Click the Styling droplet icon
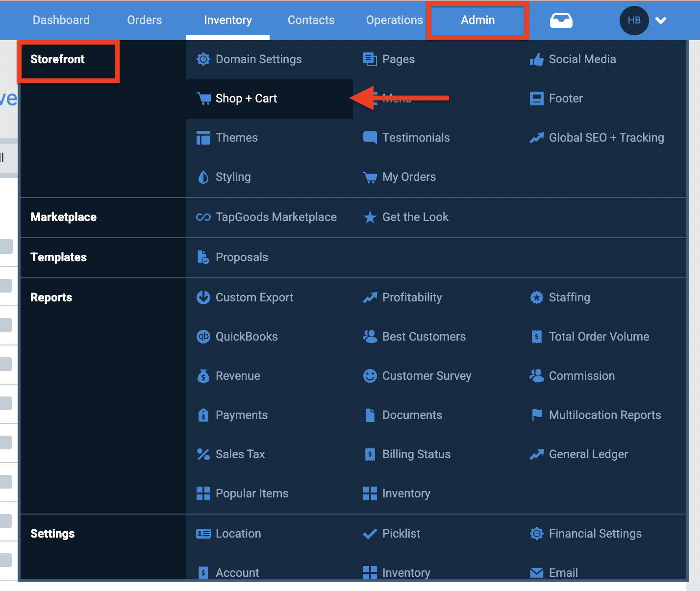 (x=203, y=177)
